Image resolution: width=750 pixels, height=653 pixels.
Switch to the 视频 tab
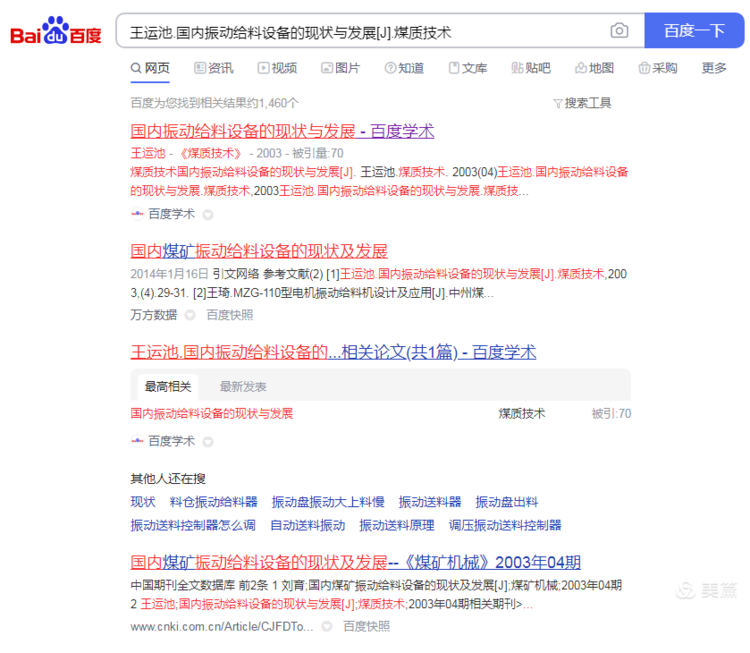pos(277,68)
